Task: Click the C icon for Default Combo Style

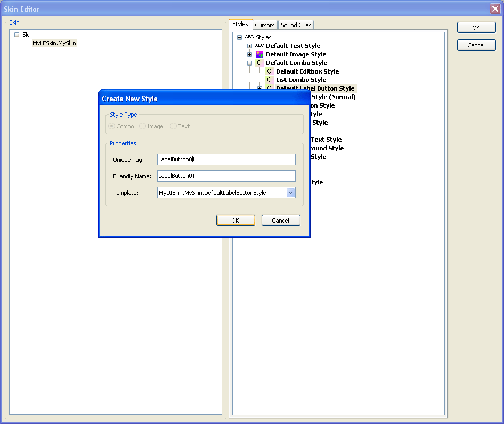Action: coord(259,63)
